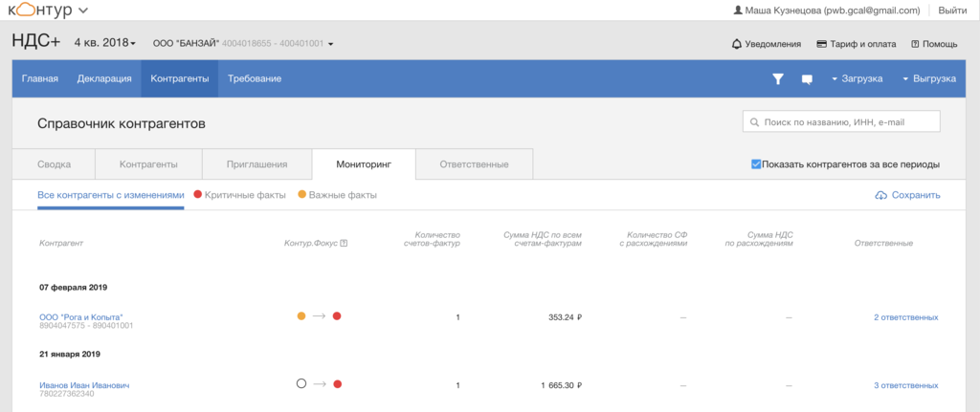The width and height of the screenshot is (980, 412).
Task: Open 3 ответственных link
Action: (x=905, y=385)
